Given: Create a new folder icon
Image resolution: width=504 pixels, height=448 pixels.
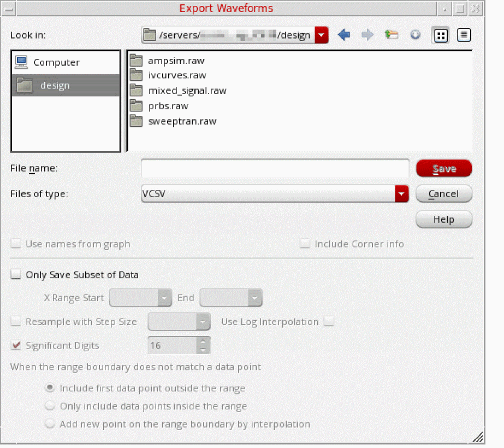Looking at the screenshot, I should pyautogui.click(x=416, y=35).
